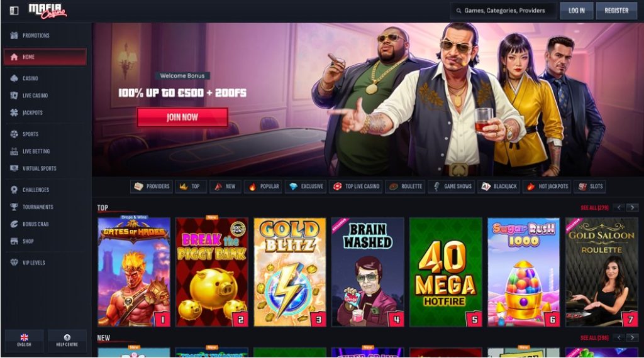This screenshot has height=358, width=644.
Task: View VIP Levels diamond icon
Action: pyautogui.click(x=14, y=263)
